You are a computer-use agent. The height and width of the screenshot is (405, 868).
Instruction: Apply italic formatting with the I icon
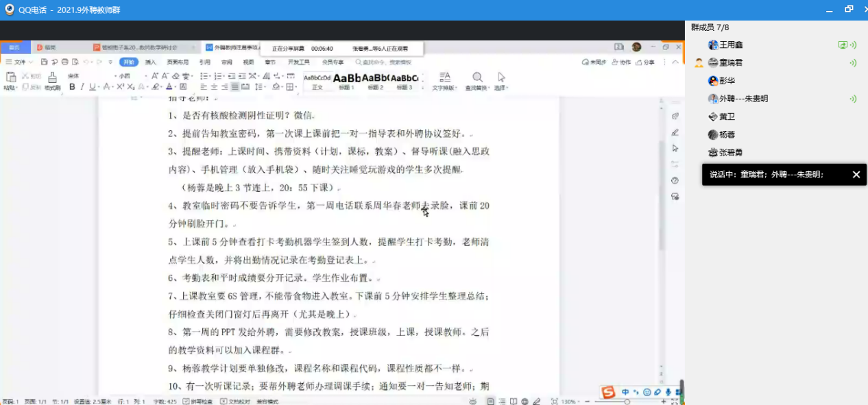(82, 87)
